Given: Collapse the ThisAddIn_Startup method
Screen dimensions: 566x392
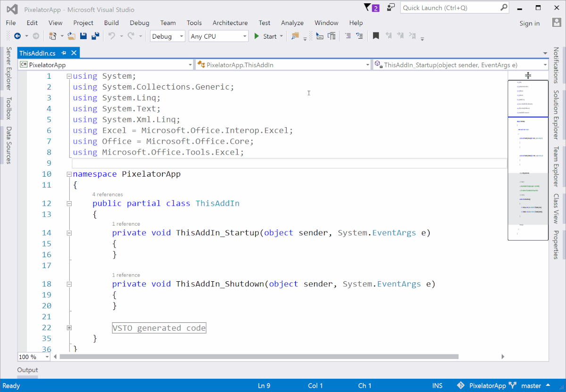Looking at the screenshot, I should click(69, 233).
